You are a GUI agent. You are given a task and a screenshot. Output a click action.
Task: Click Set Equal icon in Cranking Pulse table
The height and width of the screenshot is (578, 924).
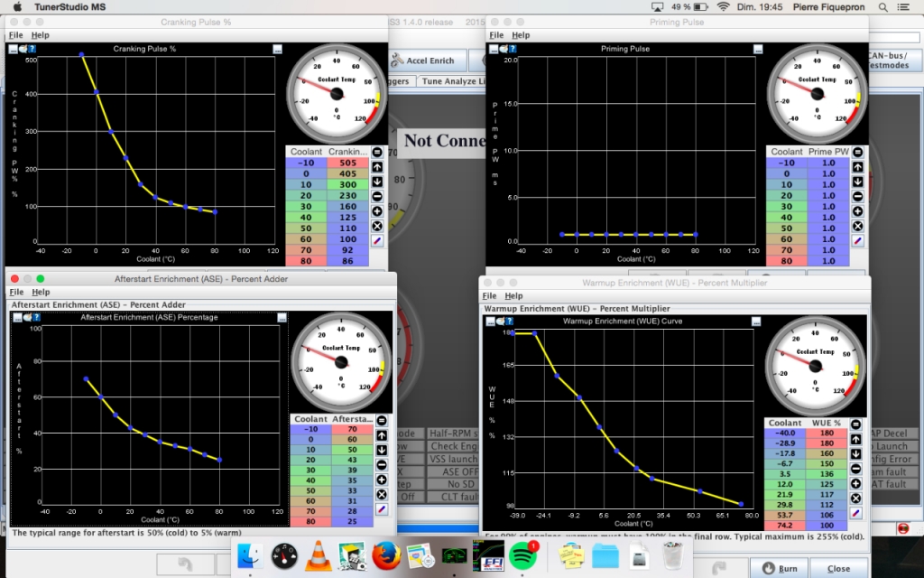pos(377,152)
